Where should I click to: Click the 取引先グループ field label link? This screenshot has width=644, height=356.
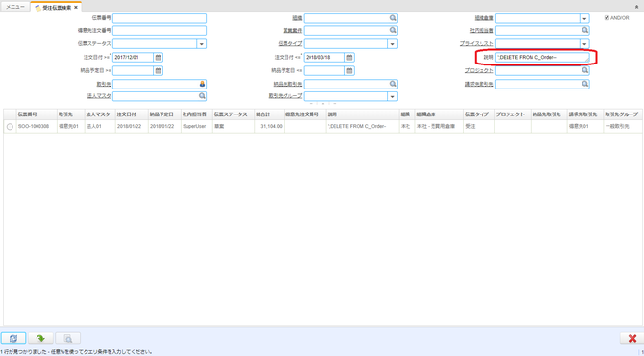tap(285, 96)
